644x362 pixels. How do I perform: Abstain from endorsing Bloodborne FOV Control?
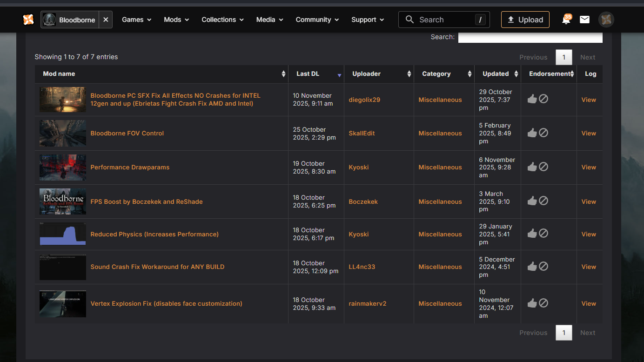(543, 133)
